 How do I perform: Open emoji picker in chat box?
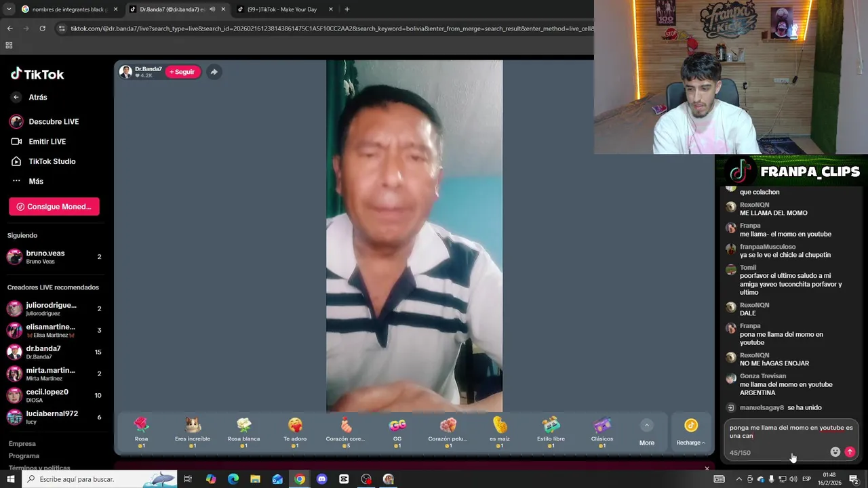click(835, 452)
